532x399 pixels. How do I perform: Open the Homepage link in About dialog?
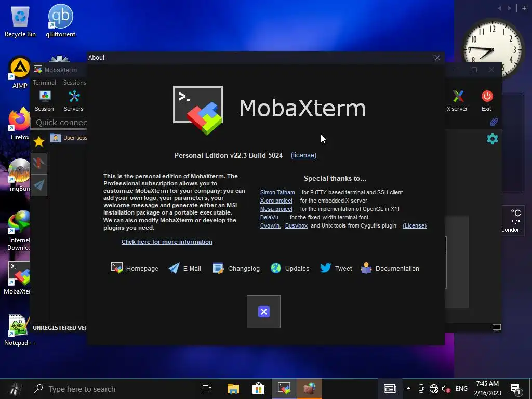coord(135,269)
